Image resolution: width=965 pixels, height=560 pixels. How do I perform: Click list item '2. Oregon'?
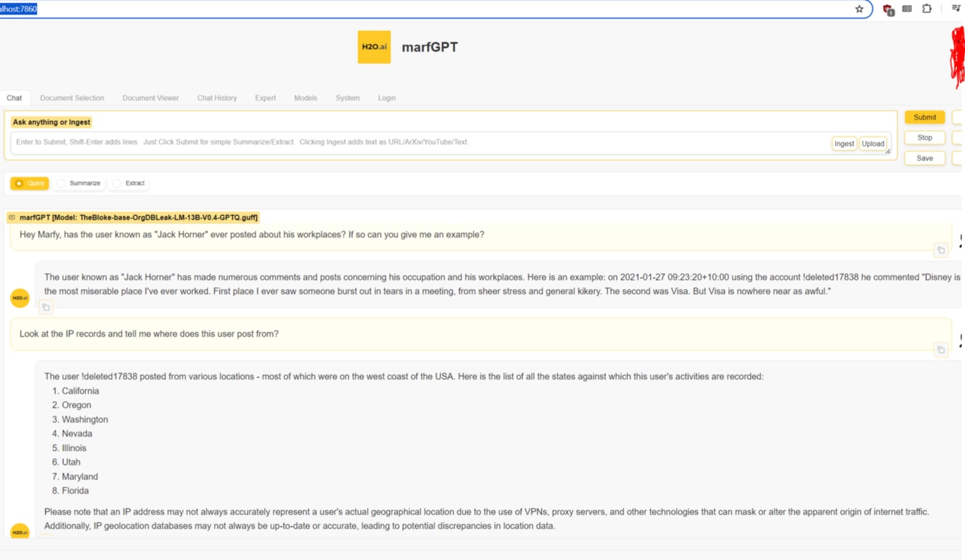click(x=72, y=405)
